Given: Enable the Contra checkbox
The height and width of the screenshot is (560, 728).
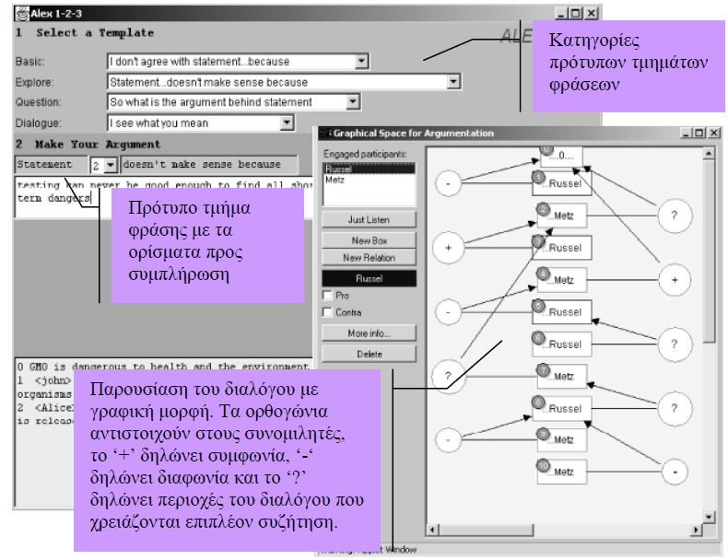Looking at the screenshot, I should pos(327,312).
